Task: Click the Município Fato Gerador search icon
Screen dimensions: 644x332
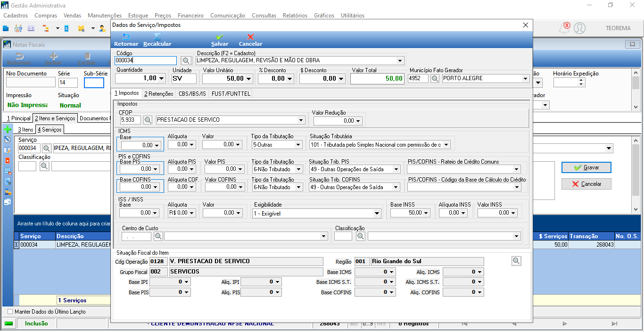Action: (435, 78)
